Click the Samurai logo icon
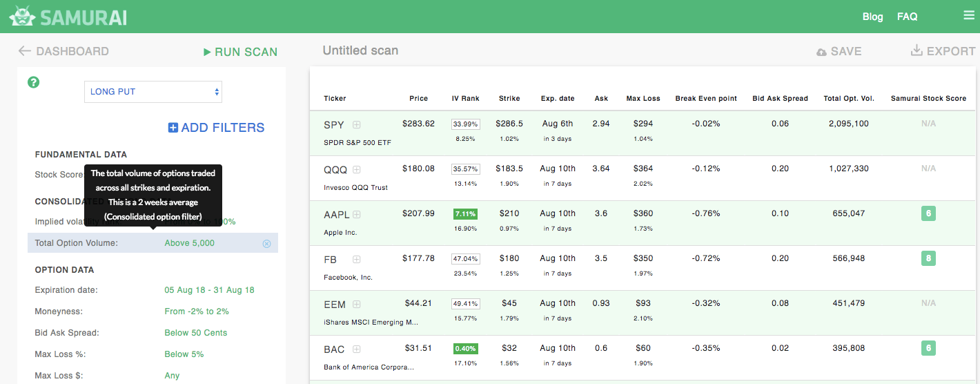This screenshot has height=384, width=980. pyautogui.click(x=22, y=17)
